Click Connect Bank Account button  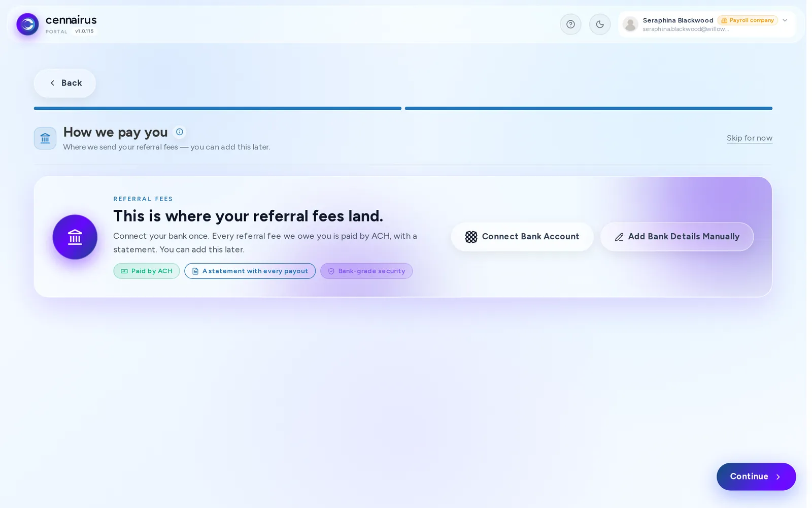pos(522,237)
